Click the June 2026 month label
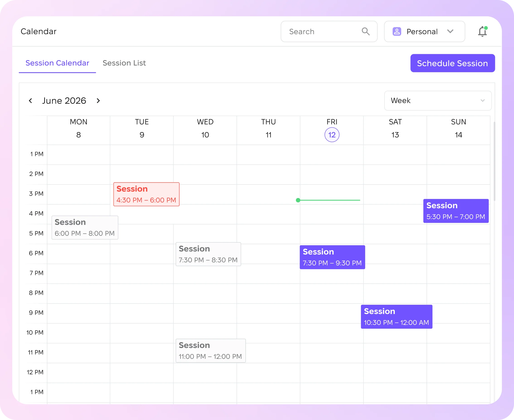This screenshot has width=514, height=420. pos(64,101)
